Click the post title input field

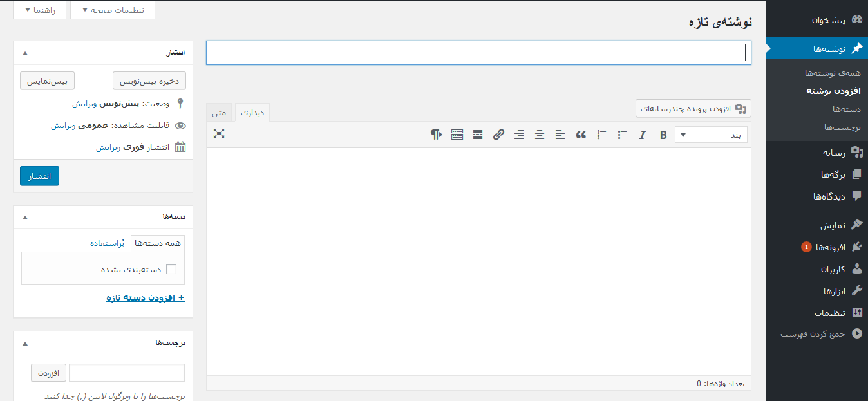tap(478, 53)
